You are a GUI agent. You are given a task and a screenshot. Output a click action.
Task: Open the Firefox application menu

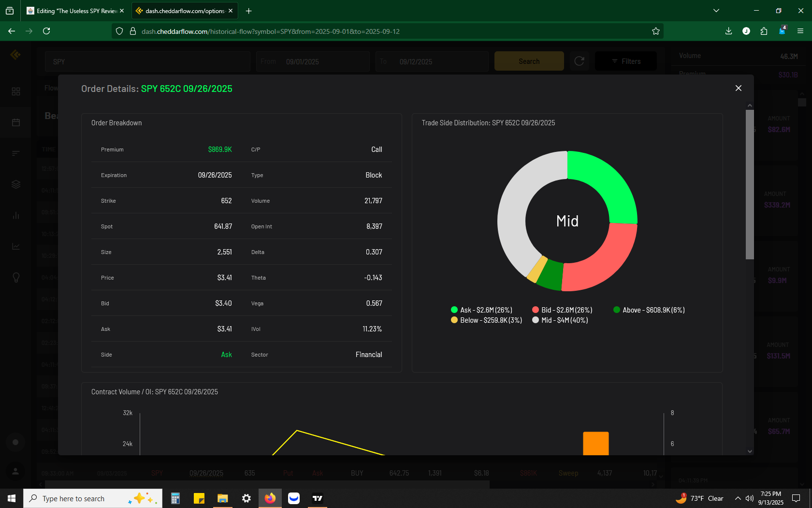800,31
